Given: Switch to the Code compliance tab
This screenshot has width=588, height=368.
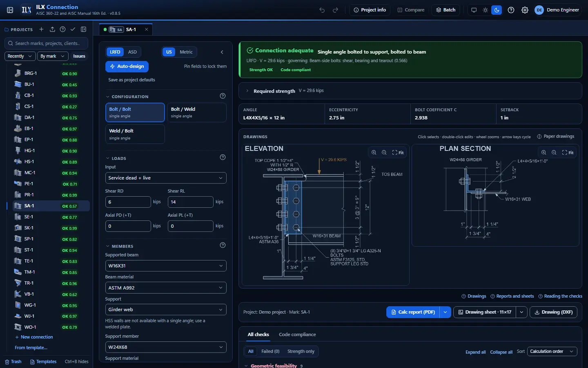Looking at the screenshot, I should [x=297, y=334].
